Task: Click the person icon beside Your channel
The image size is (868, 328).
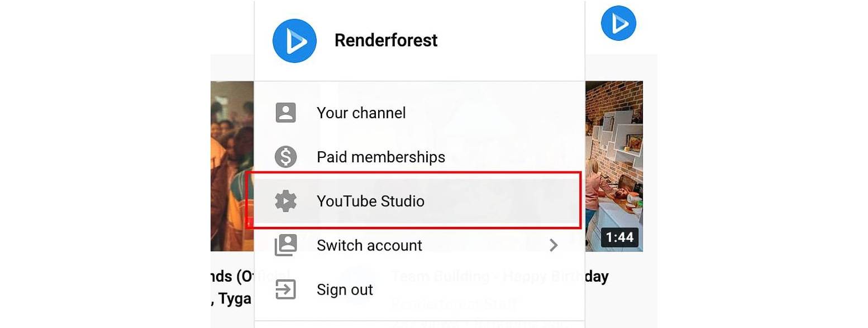Action: click(286, 113)
